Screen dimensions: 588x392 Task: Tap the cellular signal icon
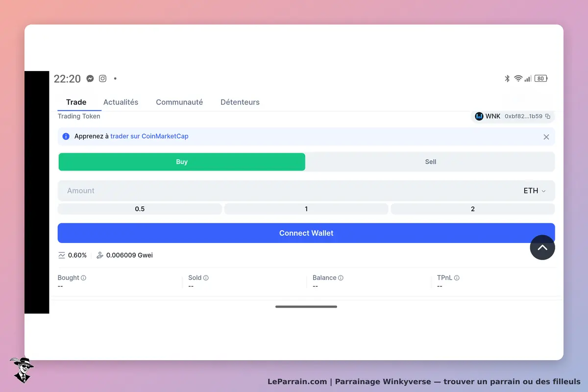[x=528, y=78]
